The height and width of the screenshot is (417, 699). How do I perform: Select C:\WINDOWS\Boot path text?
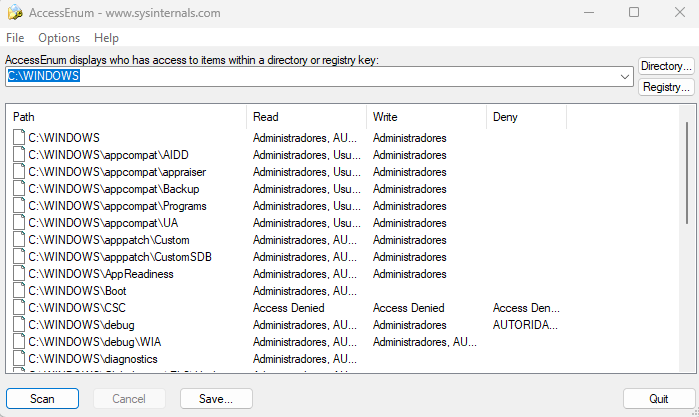pyautogui.click(x=77, y=290)
